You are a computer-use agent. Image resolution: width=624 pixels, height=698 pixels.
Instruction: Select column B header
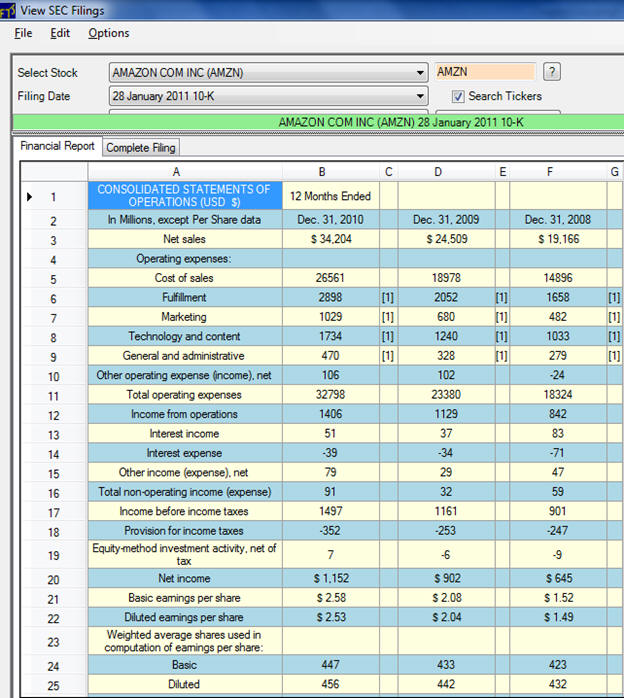(331, 172)
